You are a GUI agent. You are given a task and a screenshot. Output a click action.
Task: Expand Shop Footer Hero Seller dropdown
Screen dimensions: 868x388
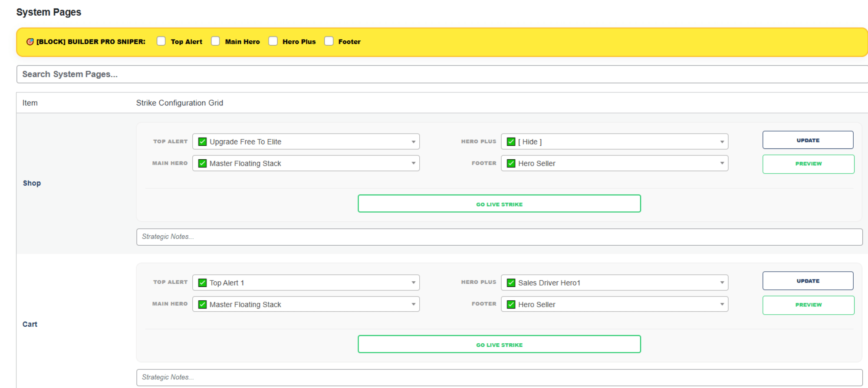[615, 163]
